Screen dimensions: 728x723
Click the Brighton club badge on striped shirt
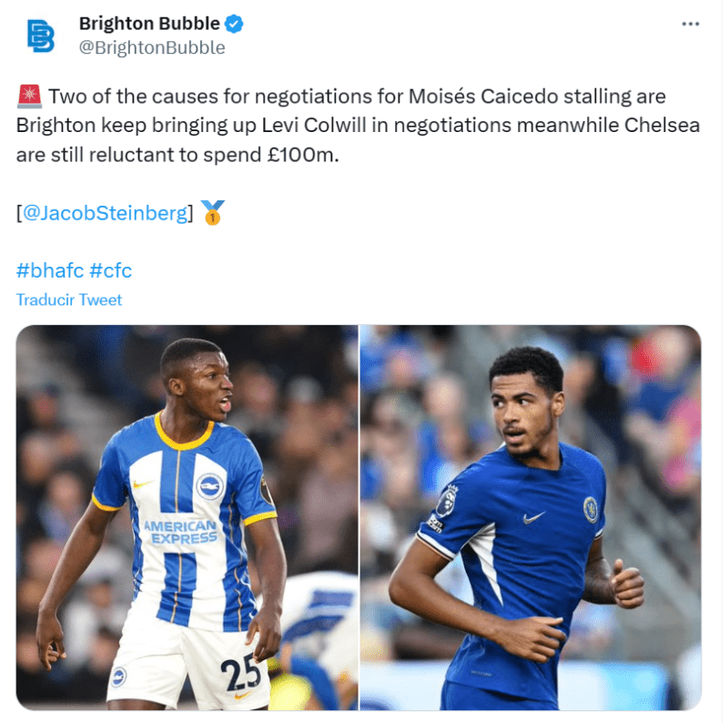(x=210, y=486)
